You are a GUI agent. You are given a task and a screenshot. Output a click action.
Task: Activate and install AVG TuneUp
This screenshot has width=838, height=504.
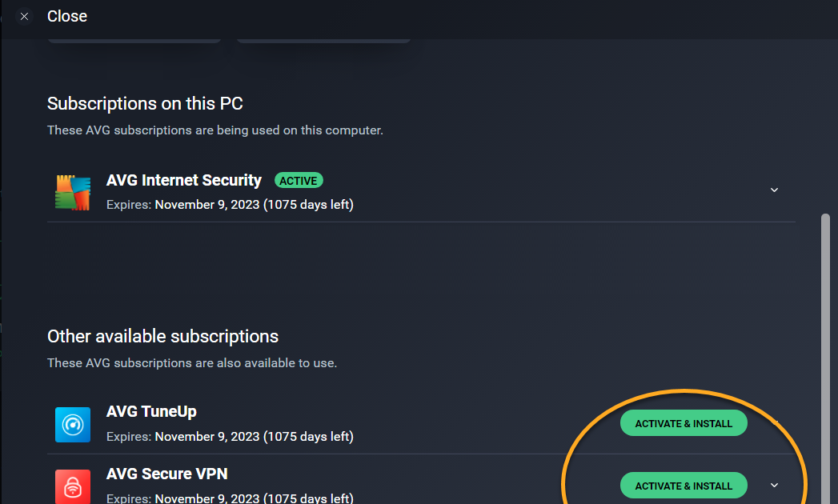click(x=684, y=424)
